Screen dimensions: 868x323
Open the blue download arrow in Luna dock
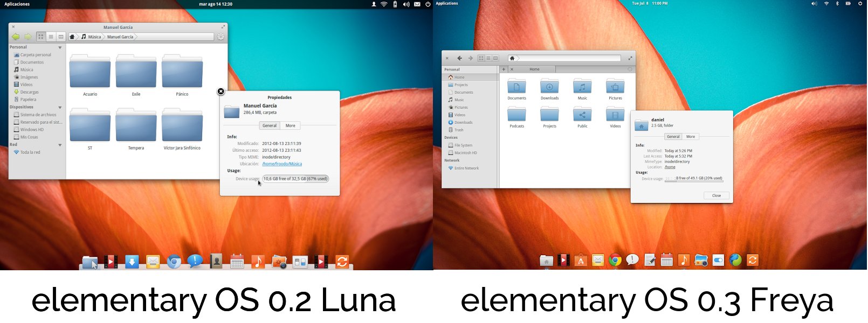point(132,262)
